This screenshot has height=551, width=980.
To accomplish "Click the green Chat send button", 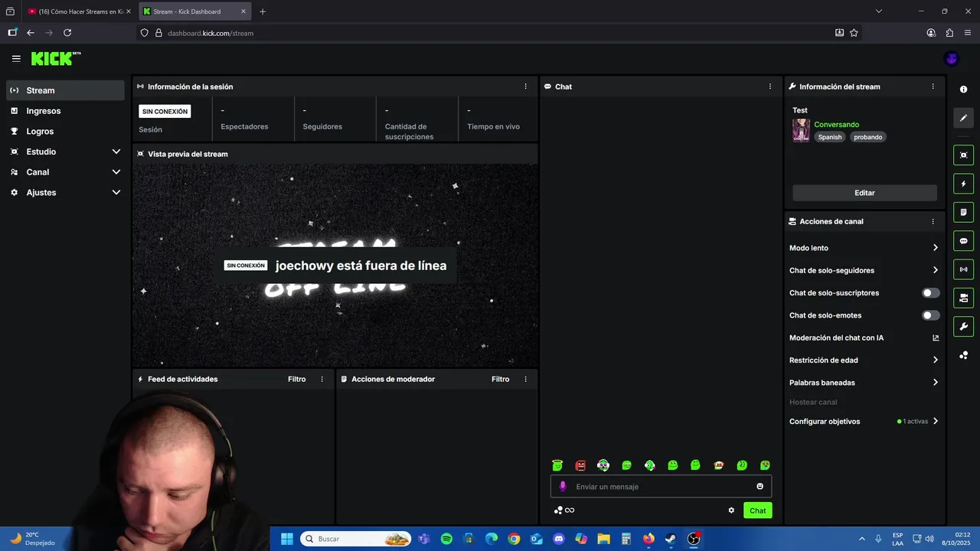I will [757, 510].
